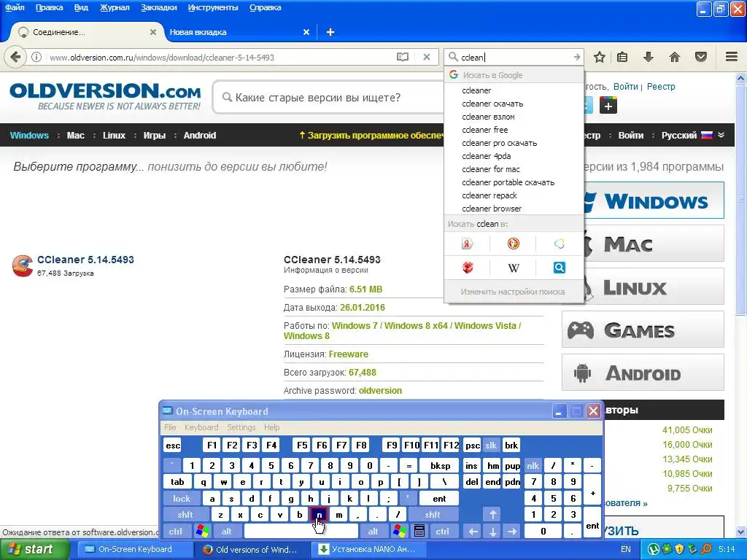This screenshot has height=560, width=747.
Task: Click the site identity info icon
Action: [x=36, y=57]
